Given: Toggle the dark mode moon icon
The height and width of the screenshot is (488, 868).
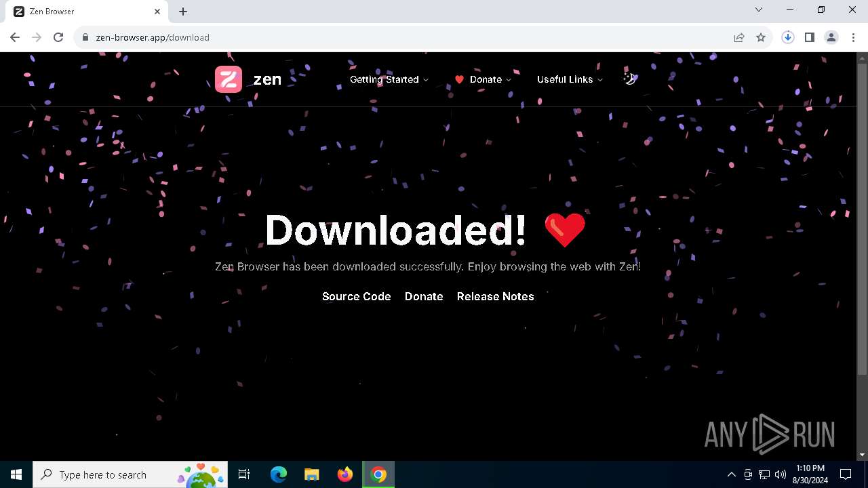Looking at the screenshot, I should [629, 79].
